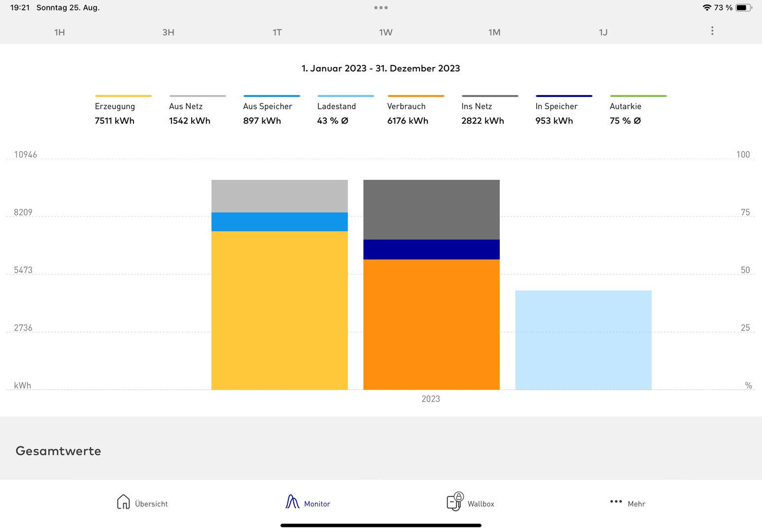The image size is (762, 532).
Task: Switch to the 1J year view
Action: [x=603, y=33]
